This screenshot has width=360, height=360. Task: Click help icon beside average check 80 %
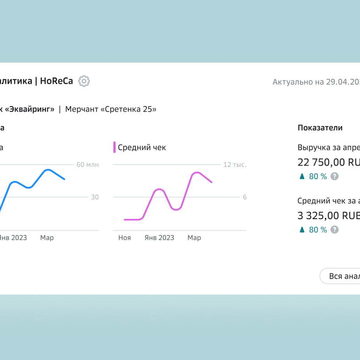(x=335, y=230)
